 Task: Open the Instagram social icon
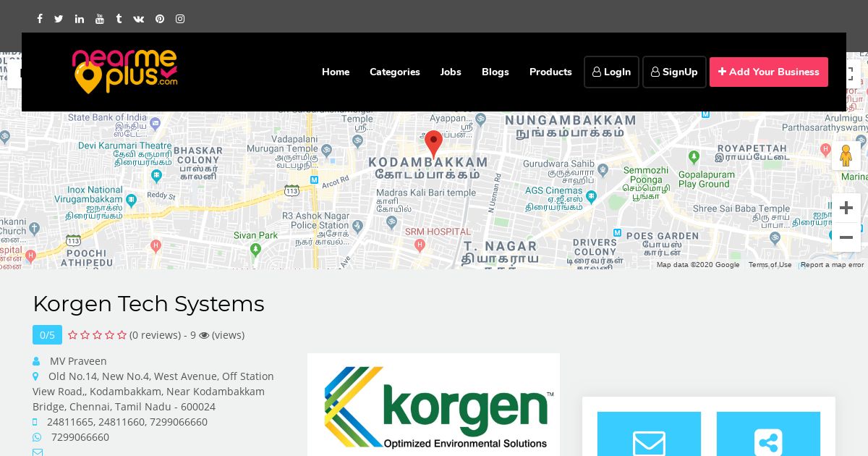[x=180, y=19]
